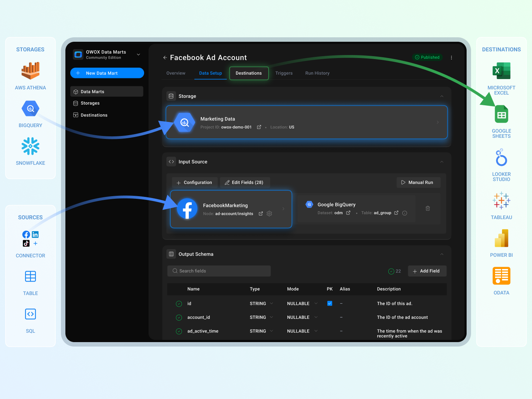Open the Run History tab
Image resolution: width=532 pixels, height=399 pixels.
click(x=317, y=73)
